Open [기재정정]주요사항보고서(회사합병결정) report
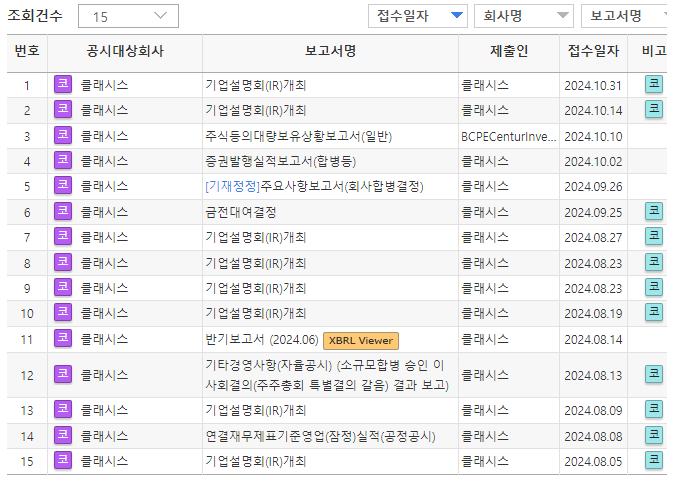The width and height of the screenshot is (682, 488). pos(314,187)
